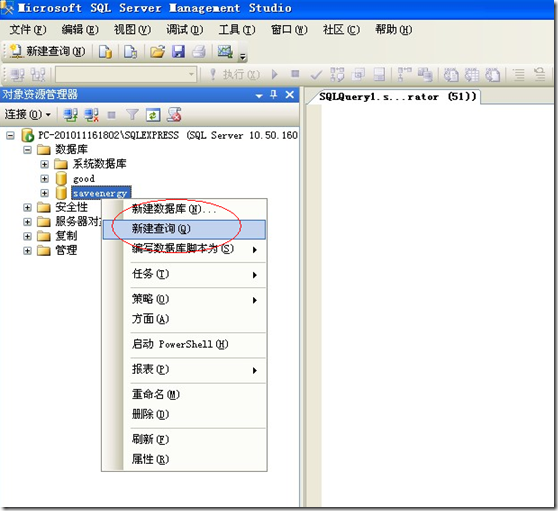Image resolution: width=558 pixels, height=511 pixels.
Task: Click the connect Object Explorer icon
Action: (x=70, y=115)
